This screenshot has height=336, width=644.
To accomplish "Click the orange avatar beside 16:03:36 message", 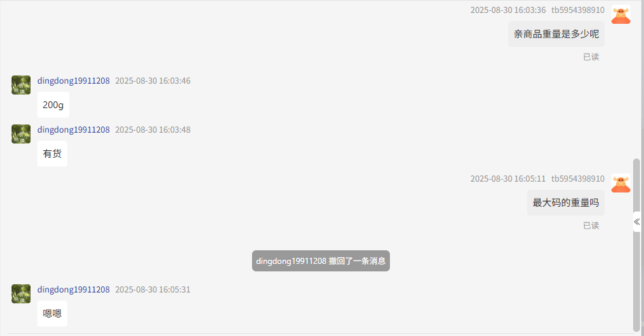I will (x=621, y=14).
